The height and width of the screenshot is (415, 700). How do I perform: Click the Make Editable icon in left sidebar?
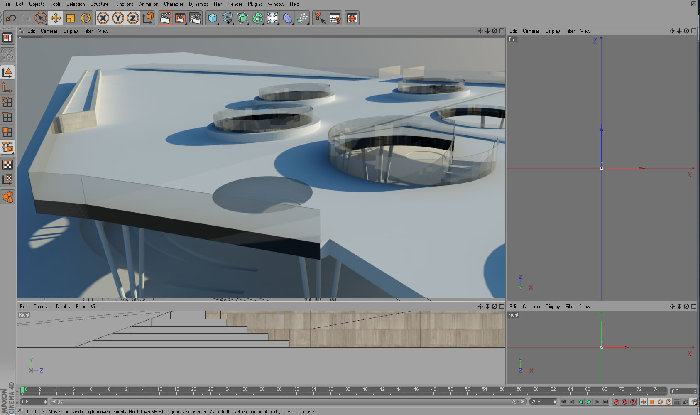click(x=7, y=38)
